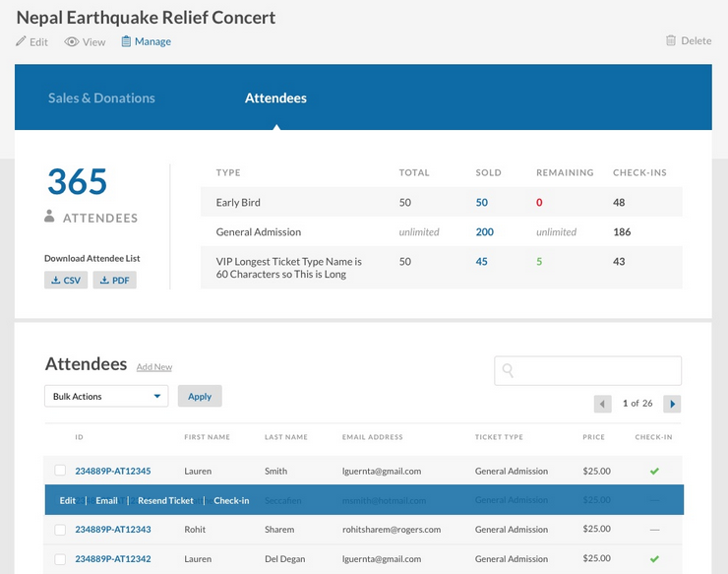Click Check-in in highlighted row actions
The image size is (728, 574).
[231, 500]
